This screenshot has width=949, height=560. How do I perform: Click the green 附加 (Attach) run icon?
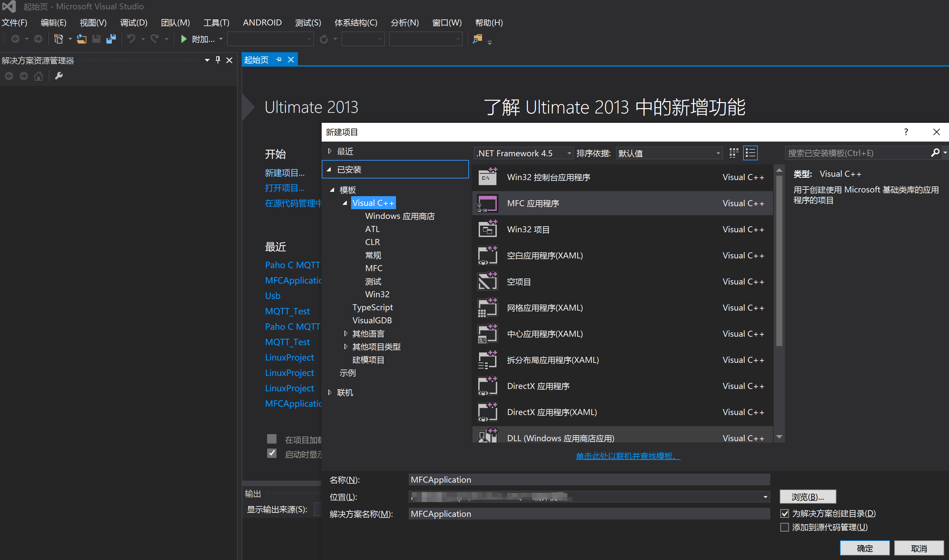[x=184, y=39]
